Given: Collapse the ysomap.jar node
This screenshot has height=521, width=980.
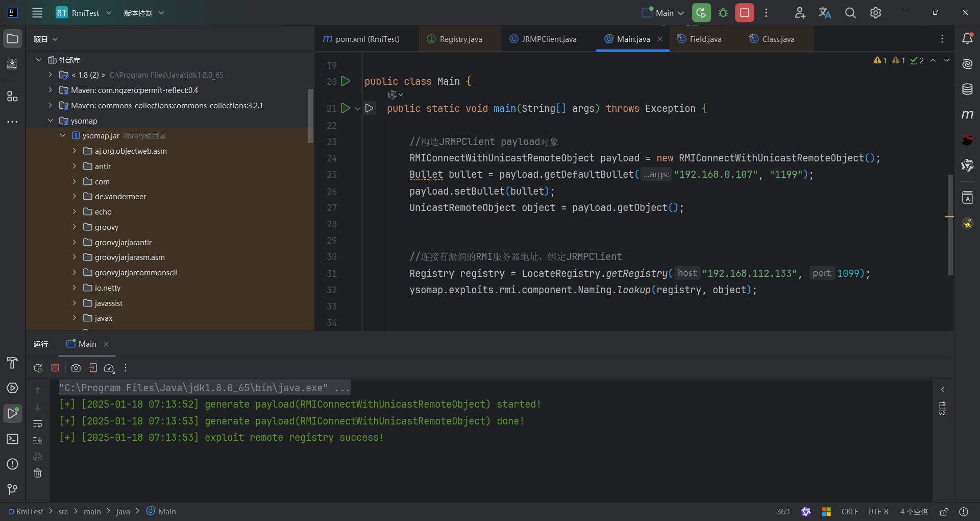Looking at the screenshot, I should coord(62,135).
